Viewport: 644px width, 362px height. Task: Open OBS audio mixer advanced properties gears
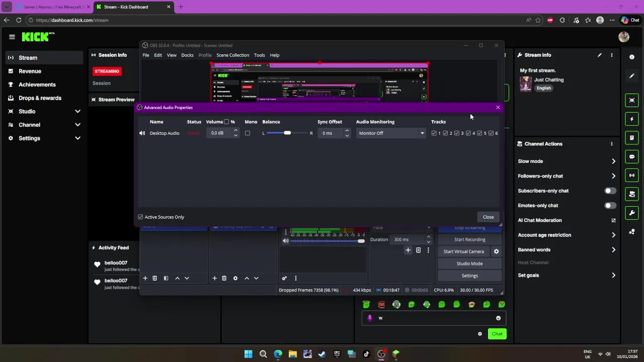284,278
